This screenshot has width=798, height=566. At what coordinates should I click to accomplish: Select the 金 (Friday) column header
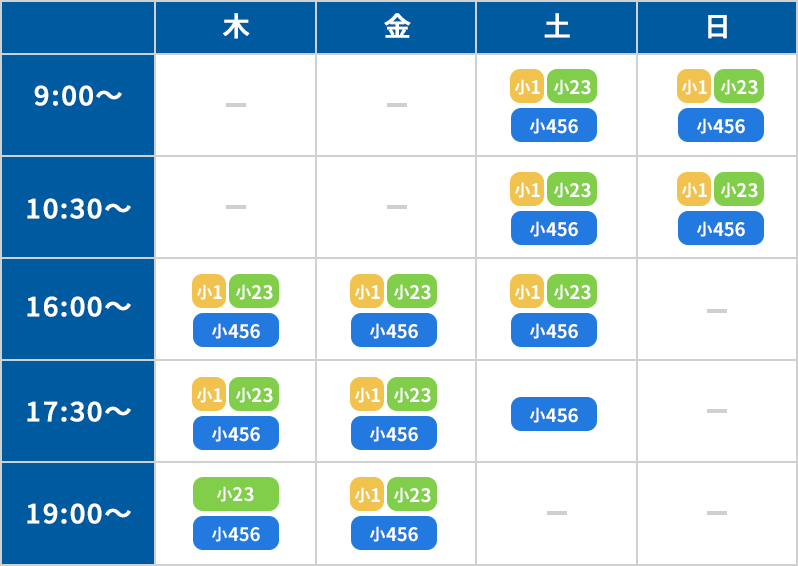pos(396,27)
